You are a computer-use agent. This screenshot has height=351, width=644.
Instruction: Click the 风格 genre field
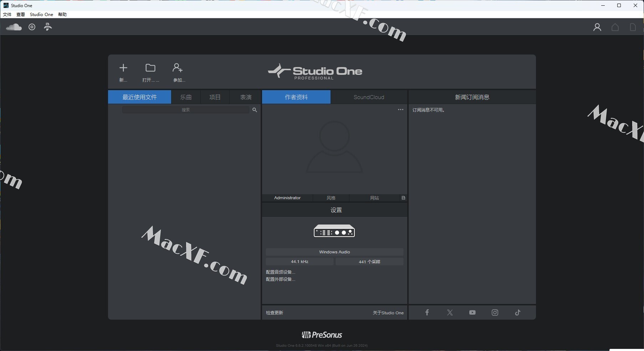point(331,198)
